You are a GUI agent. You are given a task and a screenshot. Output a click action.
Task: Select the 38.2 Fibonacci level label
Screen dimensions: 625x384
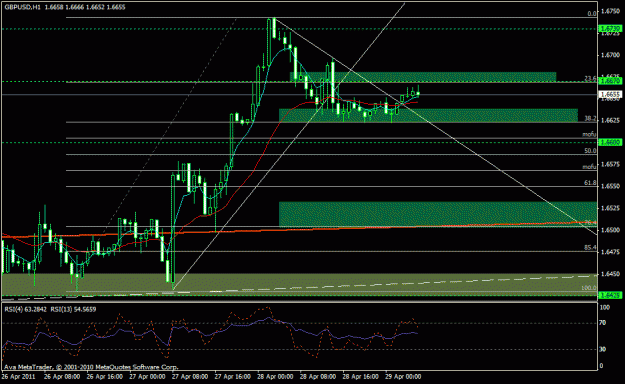click(590, 118)
